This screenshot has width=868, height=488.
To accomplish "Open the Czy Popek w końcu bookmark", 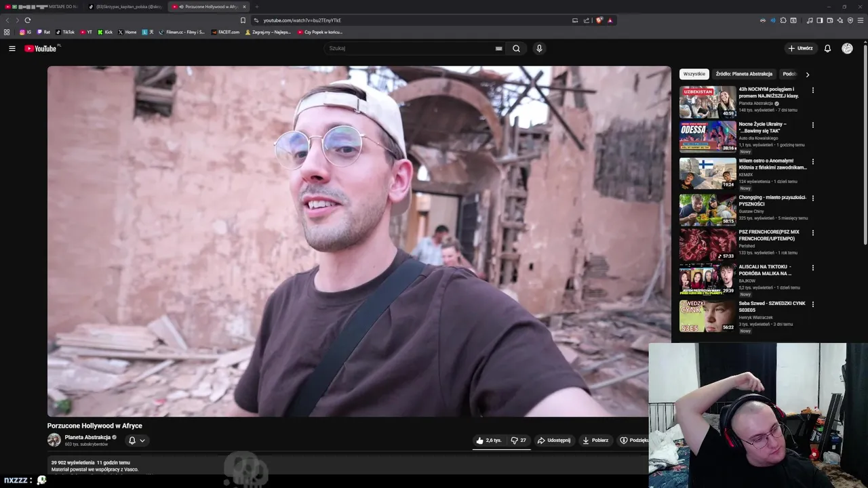I will coord(319,32).
